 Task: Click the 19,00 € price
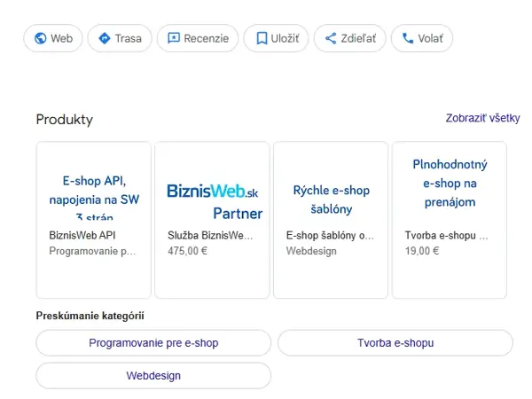coord(422,251)
